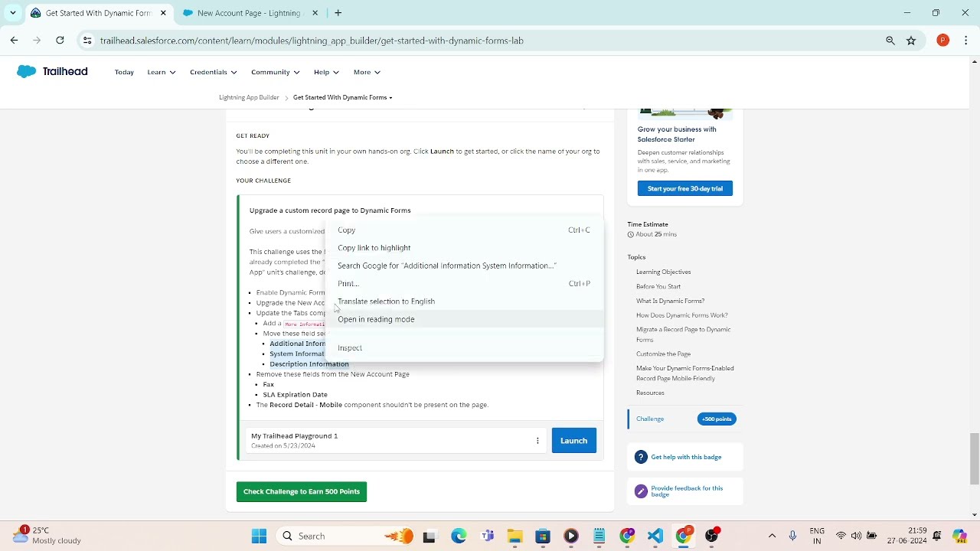The width and height of the screenshot is (980, 551).
Task: Open Microsoft Teams from the taskbar
Action: pos(487,536)
